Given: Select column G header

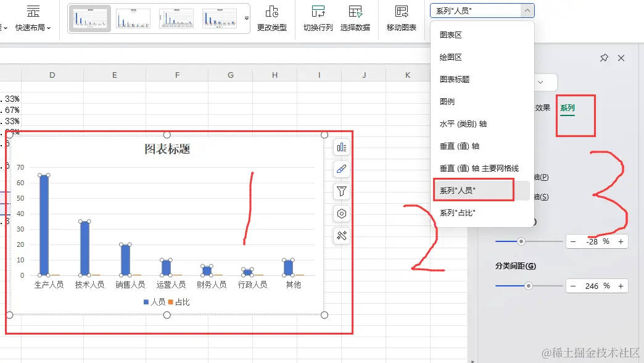Looking at the screenshot, I should coord(231,75).
